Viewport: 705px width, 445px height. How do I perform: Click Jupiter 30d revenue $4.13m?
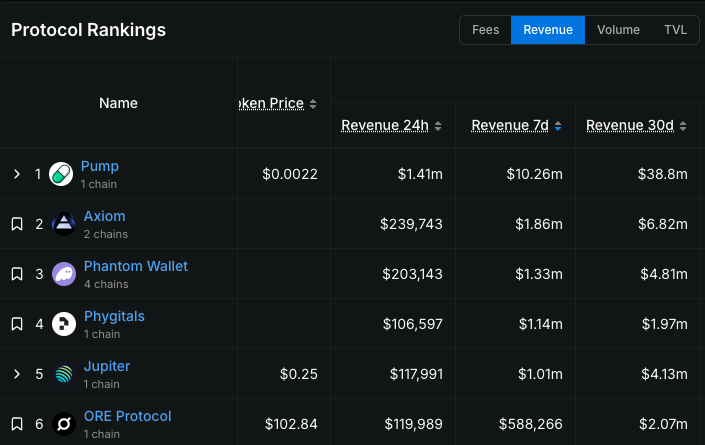tap(664, 374)
